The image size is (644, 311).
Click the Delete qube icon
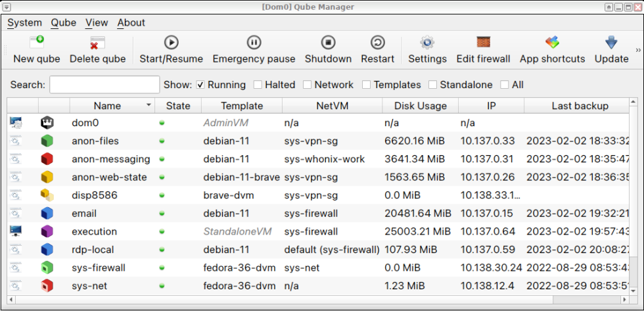(97, 43)
